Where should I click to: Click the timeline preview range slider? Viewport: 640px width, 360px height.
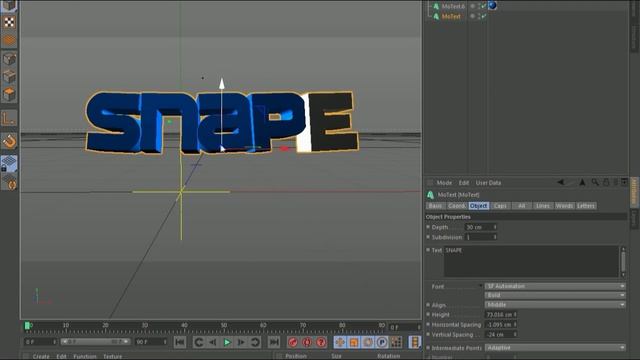95,342
